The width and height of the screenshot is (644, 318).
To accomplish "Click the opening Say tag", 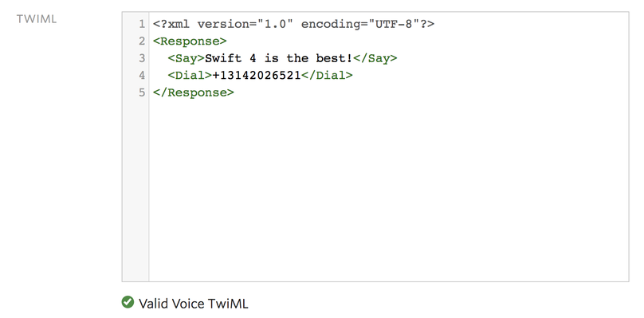I will pyautogui.click(x=186, y=58).
